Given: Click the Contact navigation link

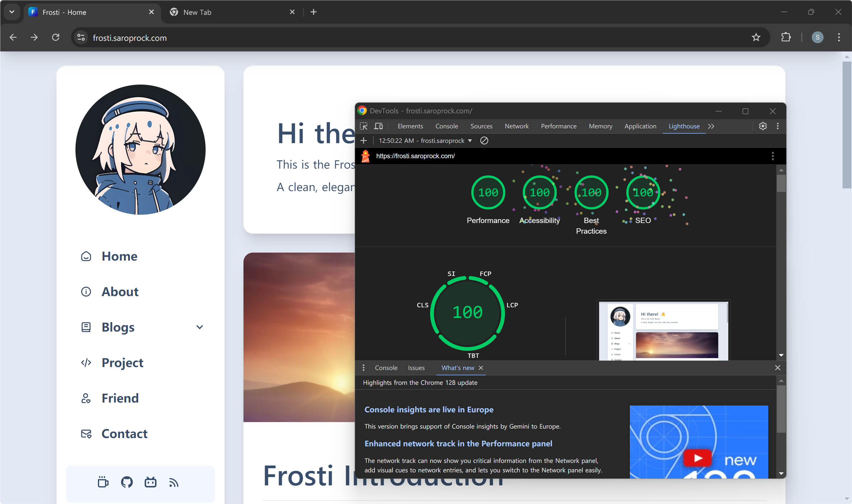Looking at the screenshot, I should [124, 433].
